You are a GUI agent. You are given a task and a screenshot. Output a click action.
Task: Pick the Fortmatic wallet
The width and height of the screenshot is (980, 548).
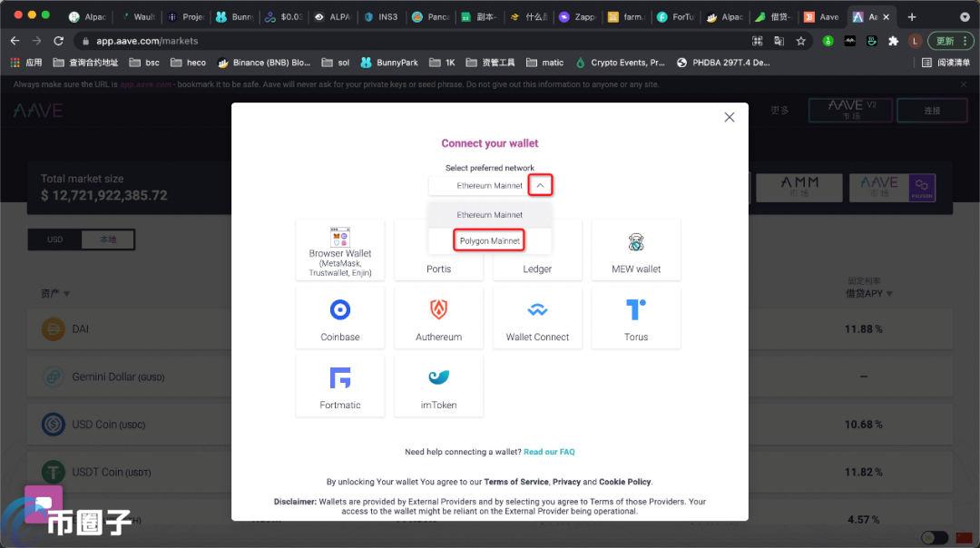point(340,387)
